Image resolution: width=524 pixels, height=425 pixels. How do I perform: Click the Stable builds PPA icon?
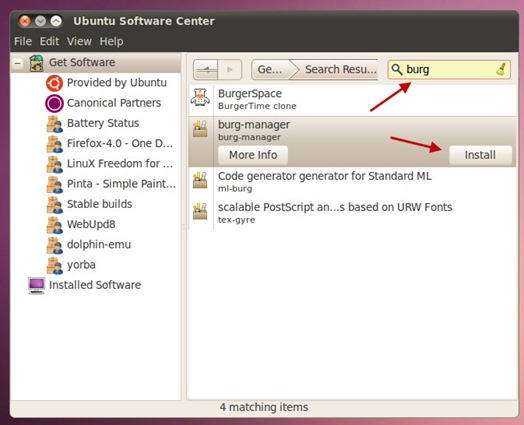point(54,204)
